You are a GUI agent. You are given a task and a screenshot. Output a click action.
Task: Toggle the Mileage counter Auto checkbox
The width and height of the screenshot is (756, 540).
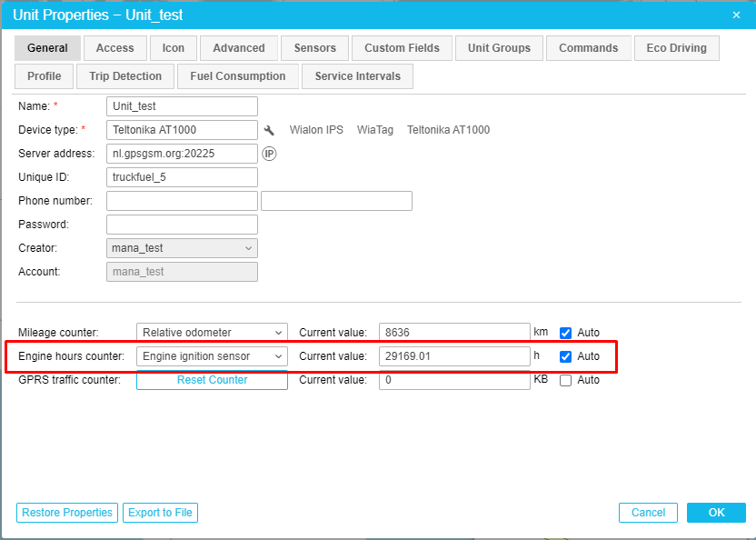(565, 333)
